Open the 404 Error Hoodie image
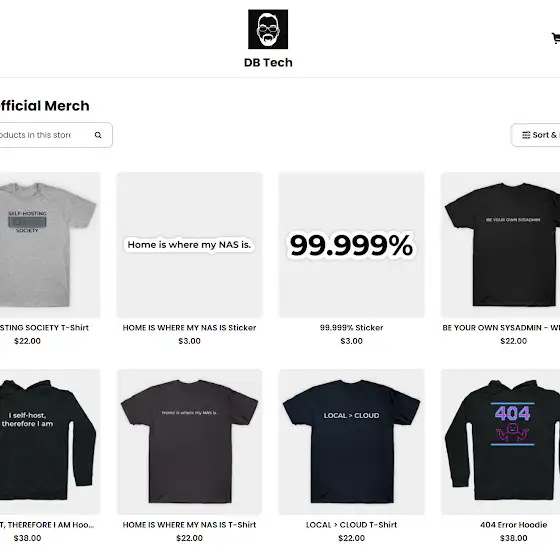 click(x=500, y=442)
